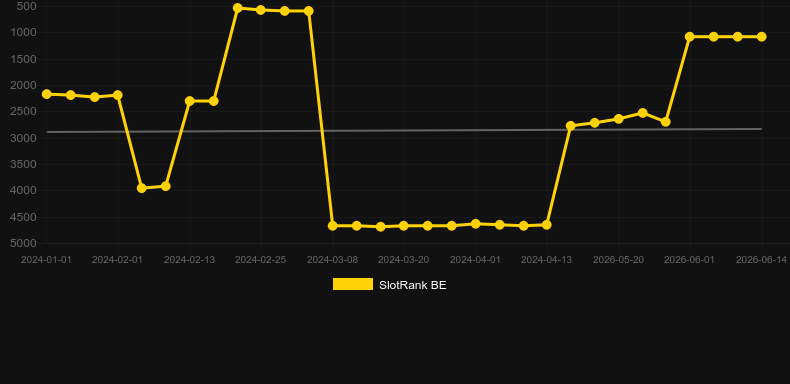790x384 pixels.
Task: Click the 2024-04-01 x-axis date label
Action: [475, 260]
